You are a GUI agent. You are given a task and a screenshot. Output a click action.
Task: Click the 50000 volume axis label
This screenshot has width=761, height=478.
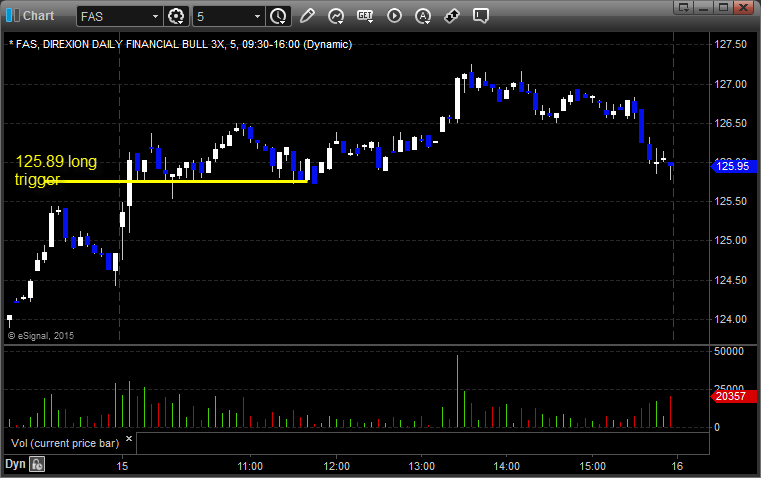pyautogui.click(x=729, y=351)
